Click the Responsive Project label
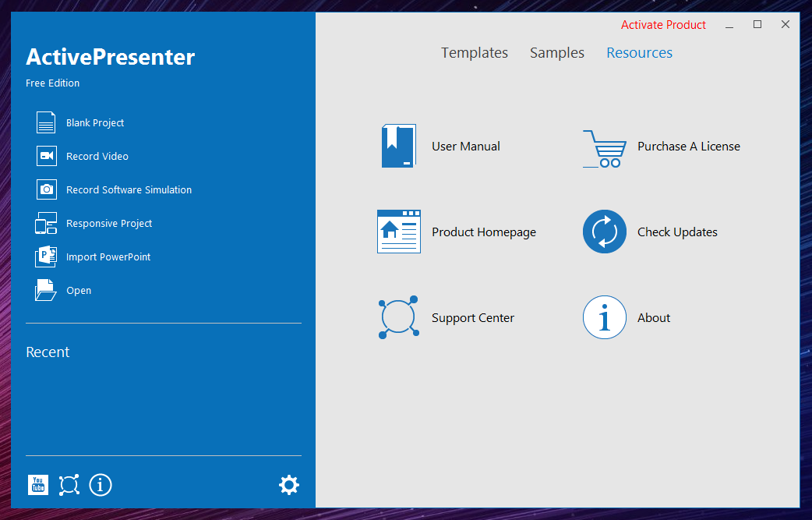The height and width of the screenshot is (520, 812). click(x=109, y=223)
